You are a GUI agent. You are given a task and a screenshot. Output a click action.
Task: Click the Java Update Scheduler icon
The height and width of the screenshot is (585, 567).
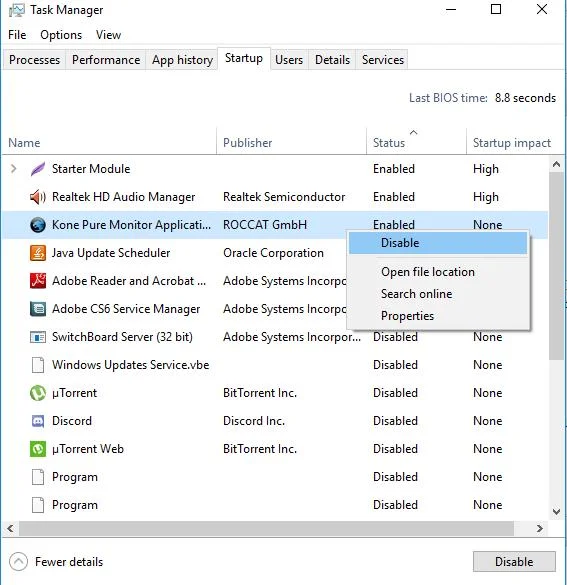click(x=38, y=253)
